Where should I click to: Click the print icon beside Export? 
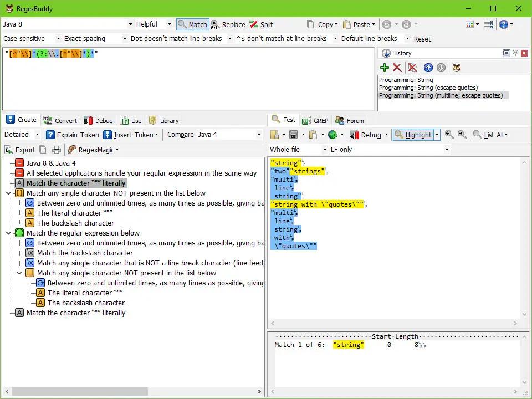[x=57, y=150]
